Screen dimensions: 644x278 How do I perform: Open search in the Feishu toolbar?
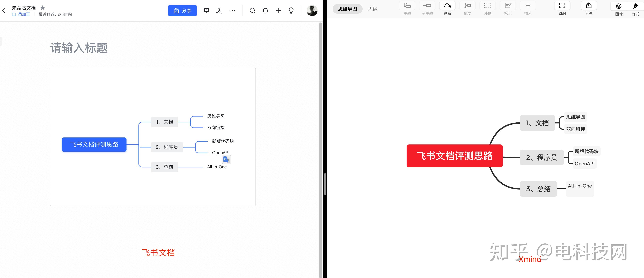point(252,11)
